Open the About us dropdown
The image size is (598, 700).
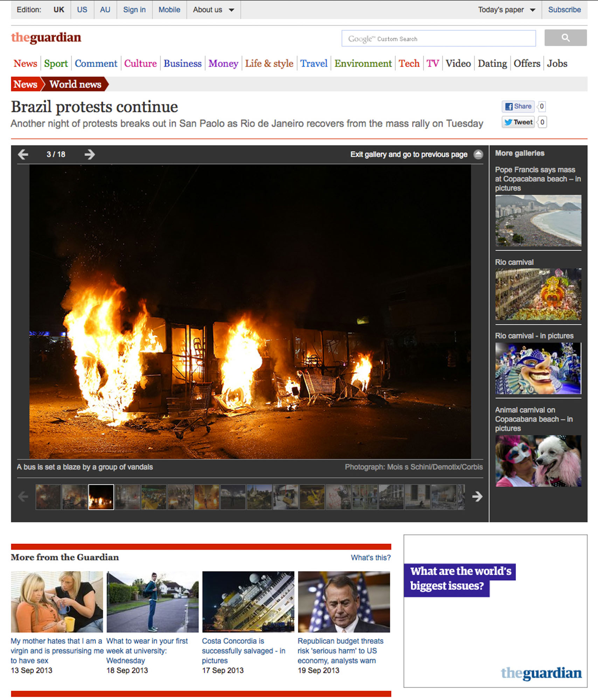[x=213, y=10]
